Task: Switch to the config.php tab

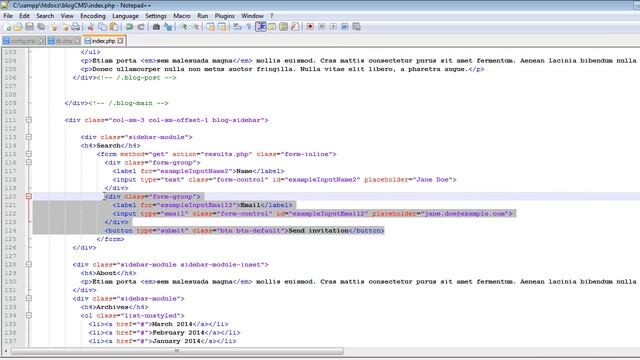Action: pyautogui.click(x=23, y=41)
